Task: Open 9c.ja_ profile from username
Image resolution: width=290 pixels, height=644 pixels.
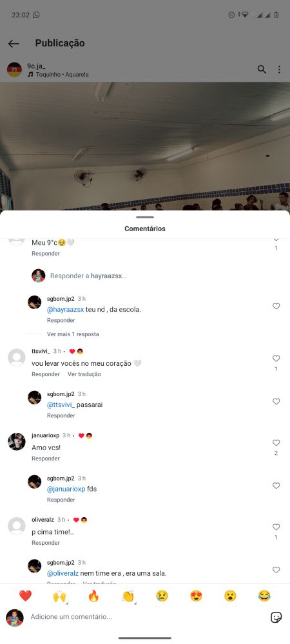Action: [36, 66]
